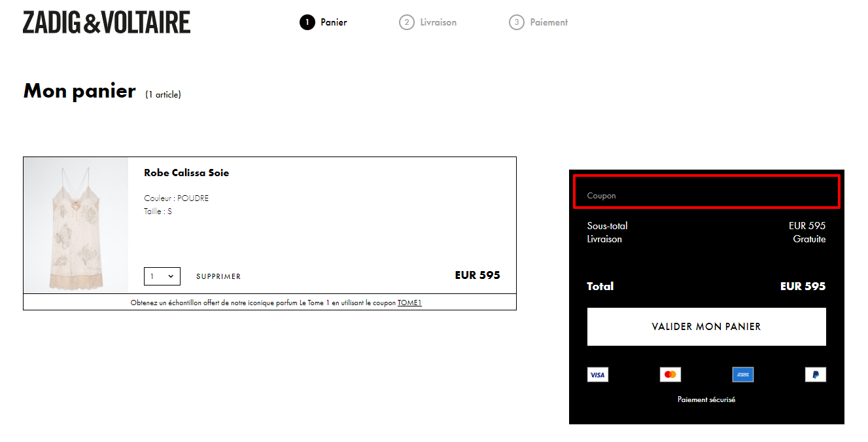Viewport: 868px width, 442px height.
Task: Click the PayPal payment icon
Action: [815, 375]
